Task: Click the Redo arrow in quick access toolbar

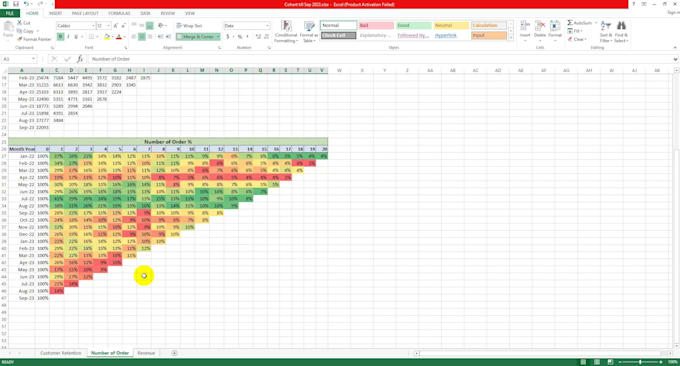Action: 40,4
